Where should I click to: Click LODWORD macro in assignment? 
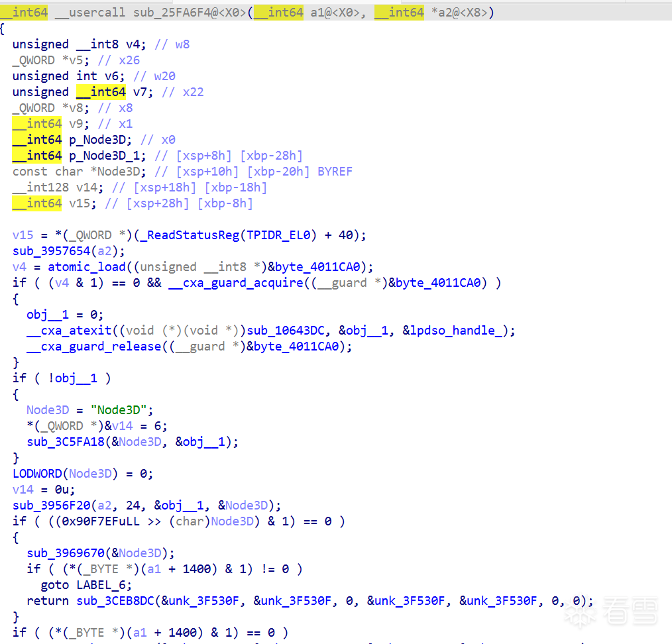pos(37,474)
